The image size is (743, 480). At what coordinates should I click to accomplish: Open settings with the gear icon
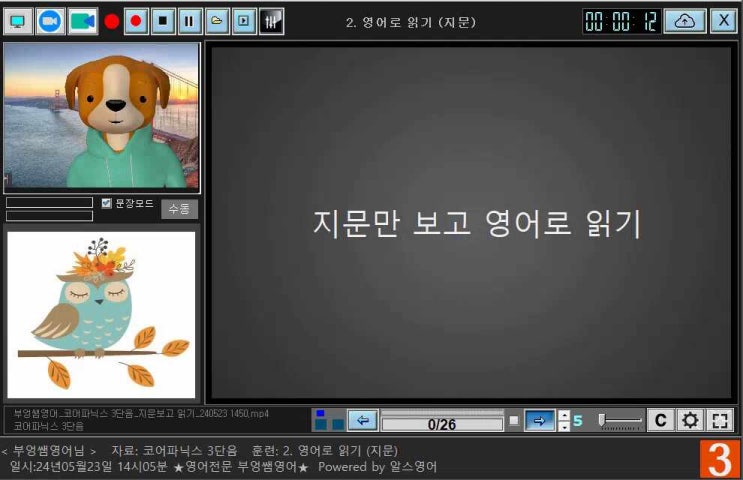click(690, 421)
